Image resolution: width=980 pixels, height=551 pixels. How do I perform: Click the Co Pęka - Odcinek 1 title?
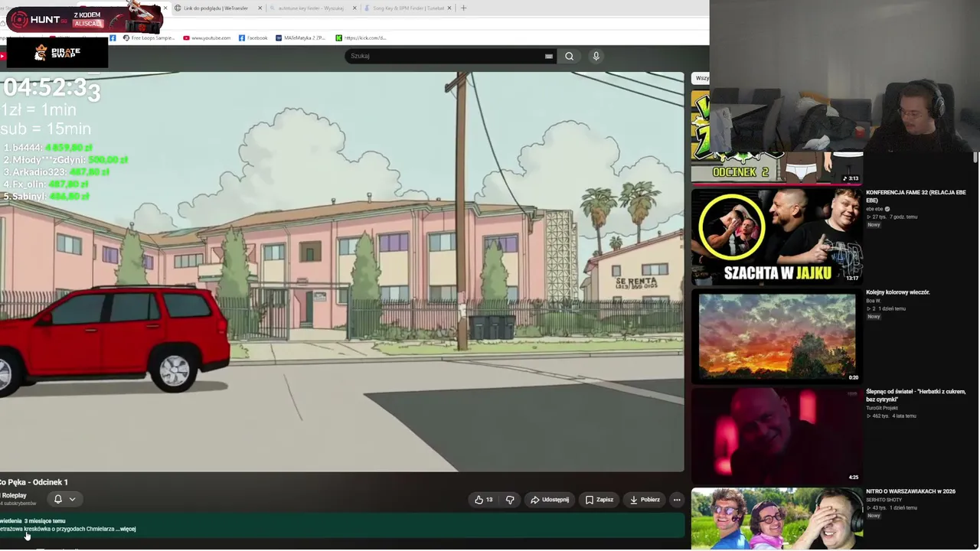tap(34, 482)
